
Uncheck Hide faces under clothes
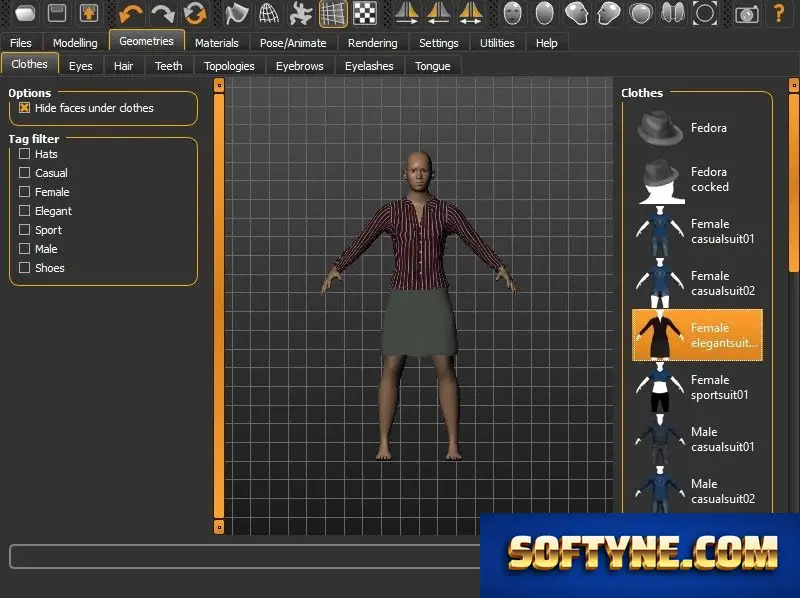pos(24,108)
